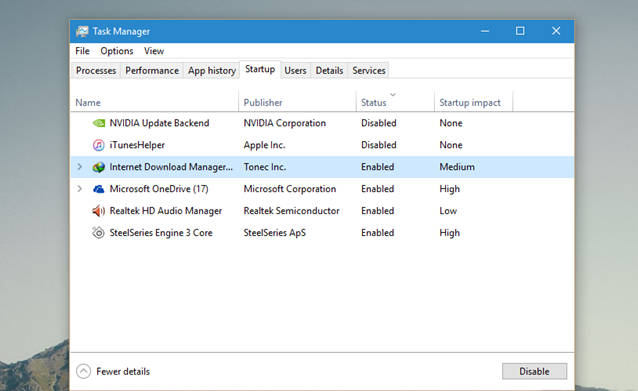Screen dimensions: 638x391
Task: Close the Task Manager window
Action: point(556,31)
